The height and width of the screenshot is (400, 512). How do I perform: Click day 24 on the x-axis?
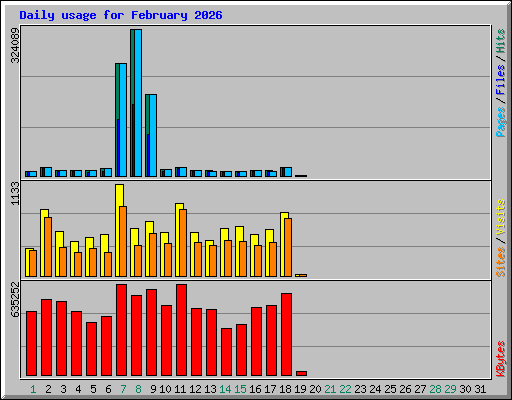[375, 389]
